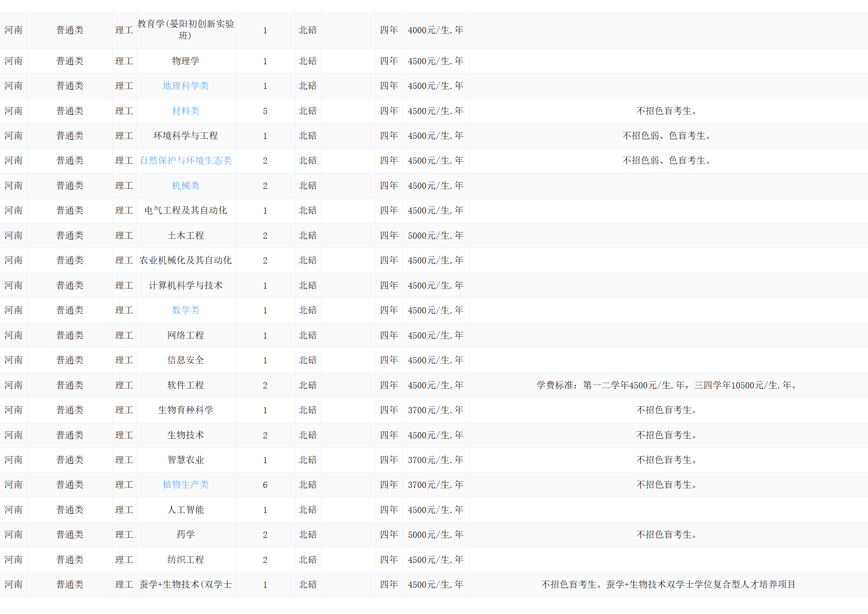Open the 材料类 major link
Screen dimensions: 868x614
(x=186, y=111)
